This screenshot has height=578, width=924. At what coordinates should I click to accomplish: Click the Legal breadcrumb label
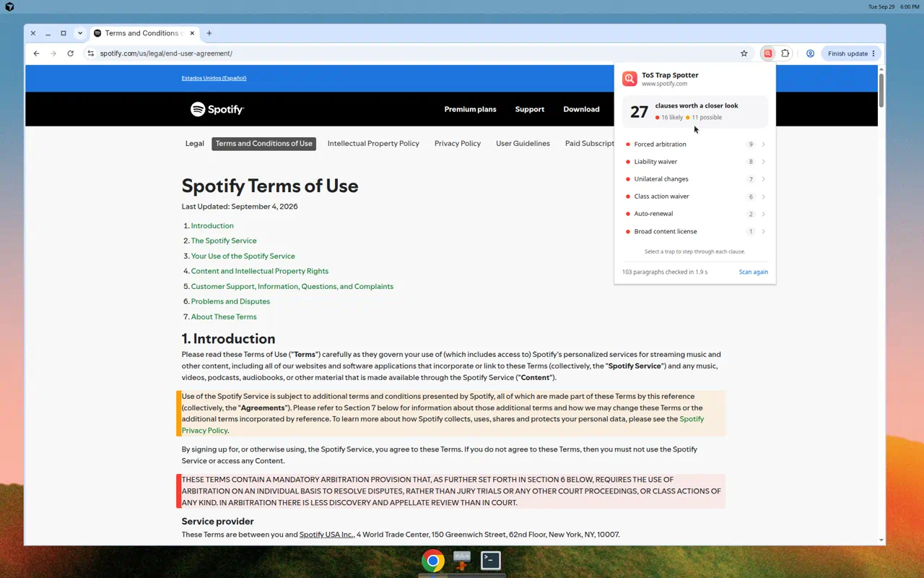pos(195,144)
